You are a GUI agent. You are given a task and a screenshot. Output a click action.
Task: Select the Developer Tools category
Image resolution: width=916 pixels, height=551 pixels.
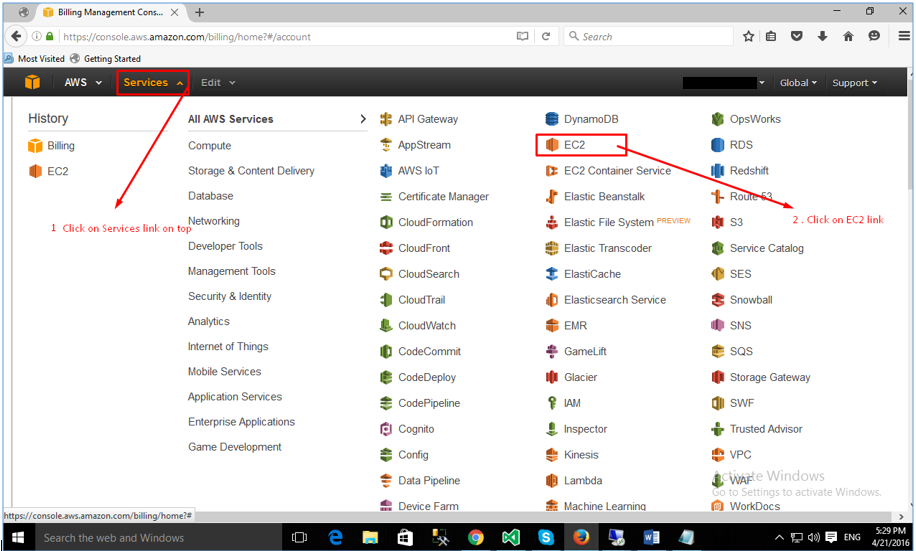click(x=225, y=246)
